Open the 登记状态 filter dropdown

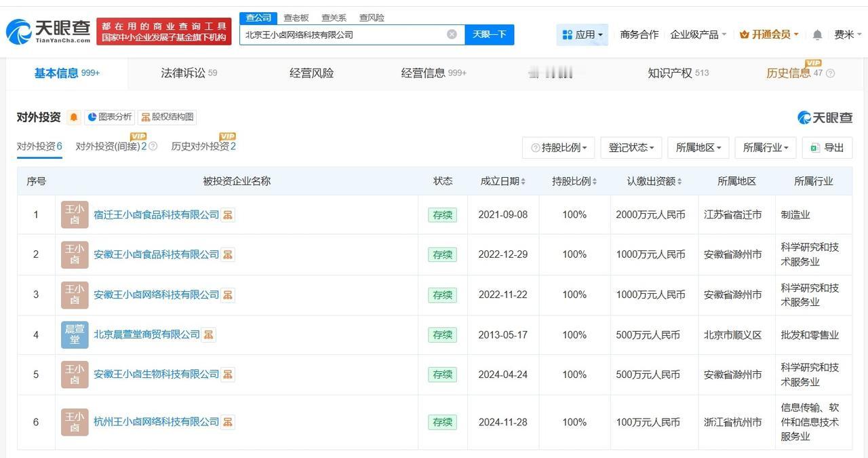(631, 147)
